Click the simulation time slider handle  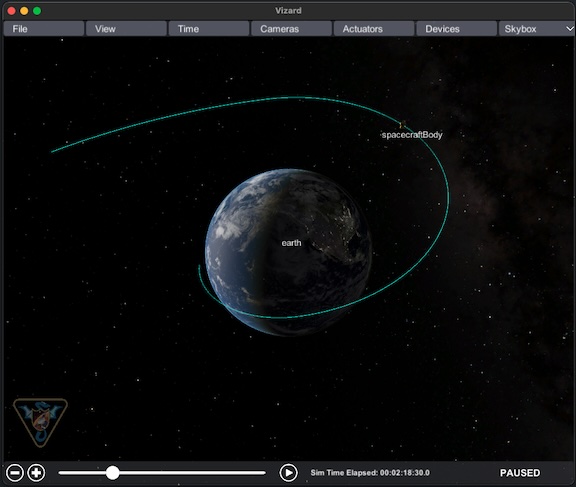[113, 473]
